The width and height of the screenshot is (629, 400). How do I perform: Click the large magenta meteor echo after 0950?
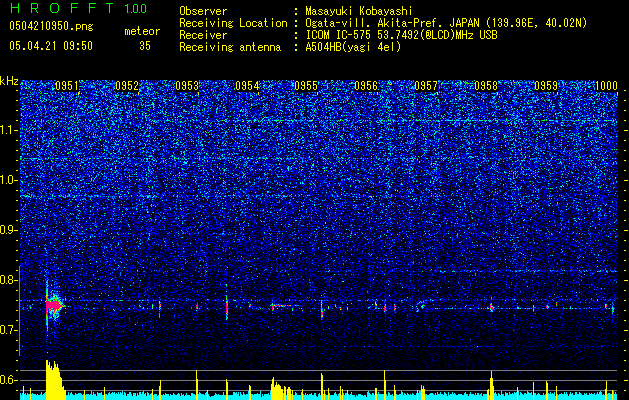(54, 306)
